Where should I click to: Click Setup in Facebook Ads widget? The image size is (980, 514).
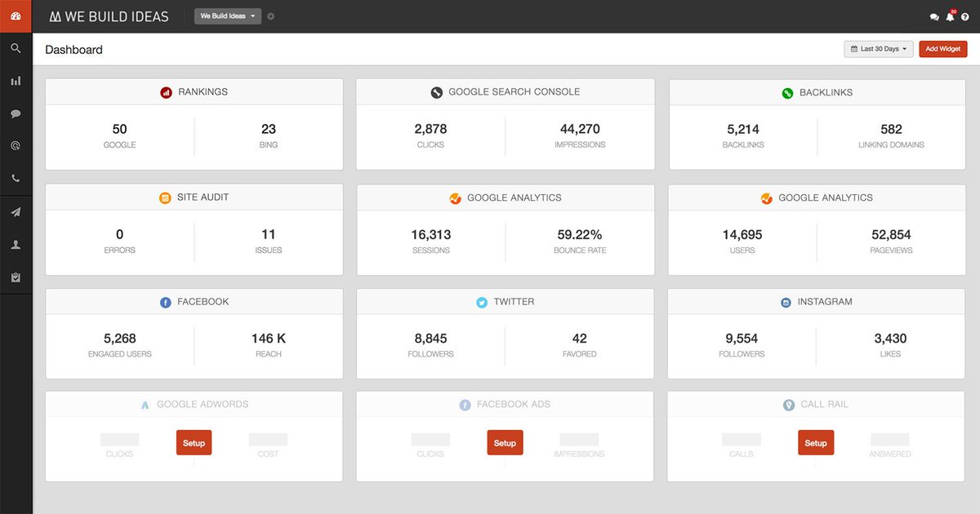click(x=505, y=443)
